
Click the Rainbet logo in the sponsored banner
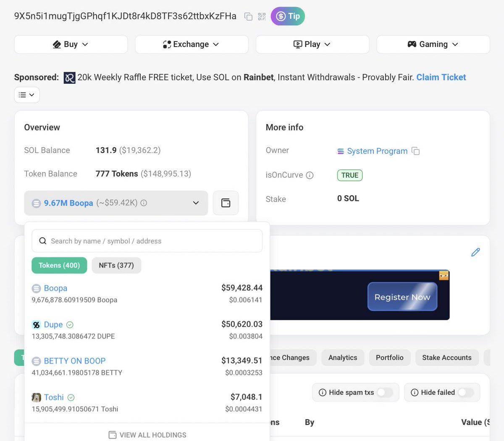pyautogui.click(x=69, y=77)
